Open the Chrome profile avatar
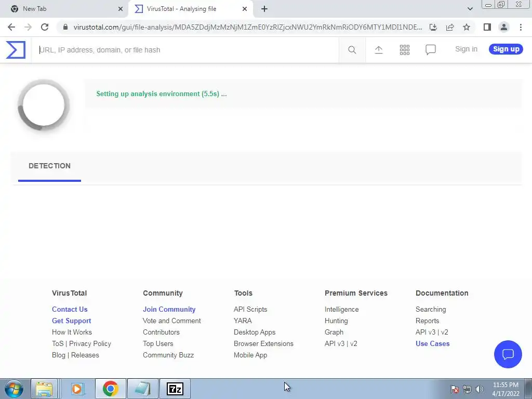 click(x=504, y=27)
